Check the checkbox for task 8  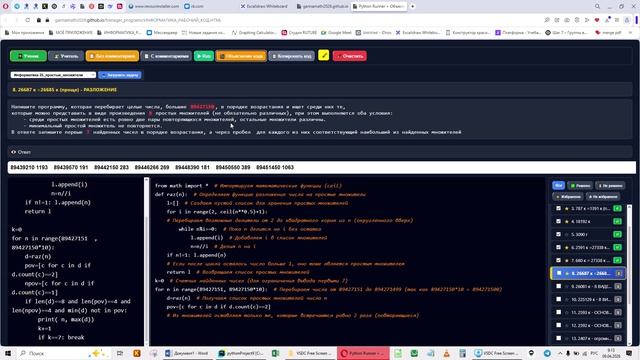[x=559, y=273]
